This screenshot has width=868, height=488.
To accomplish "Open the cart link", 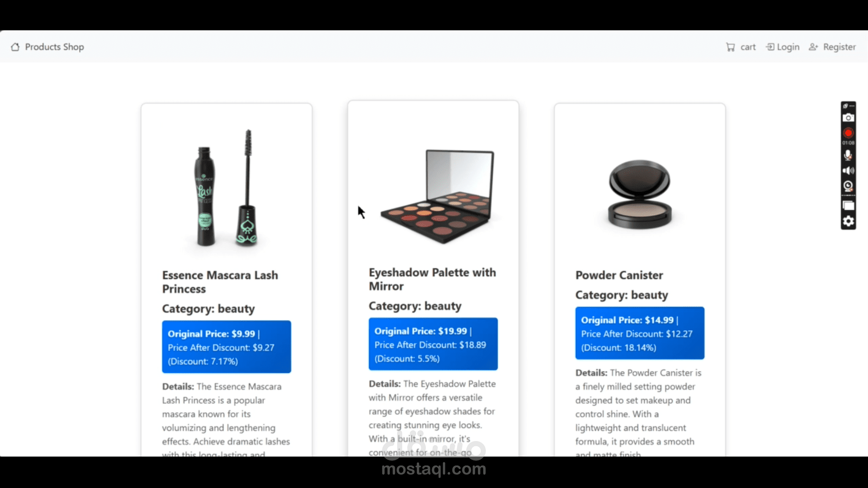I will [x=748, y=47].
